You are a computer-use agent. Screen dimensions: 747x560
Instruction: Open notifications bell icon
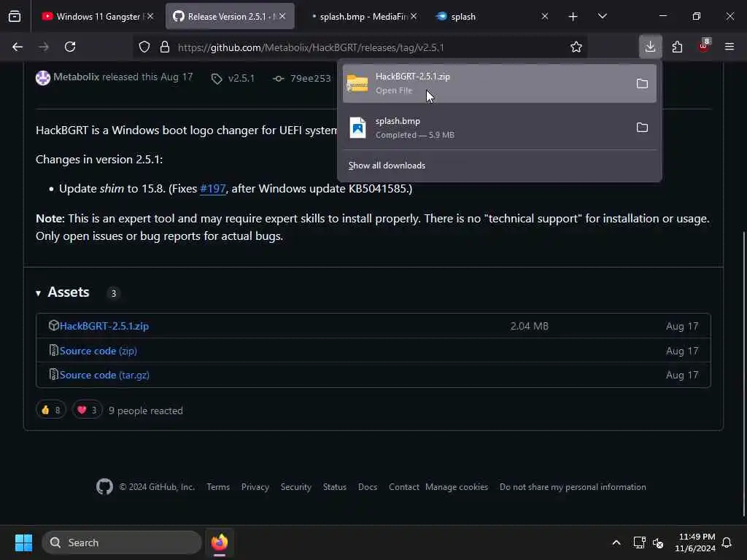coord(727,542)
